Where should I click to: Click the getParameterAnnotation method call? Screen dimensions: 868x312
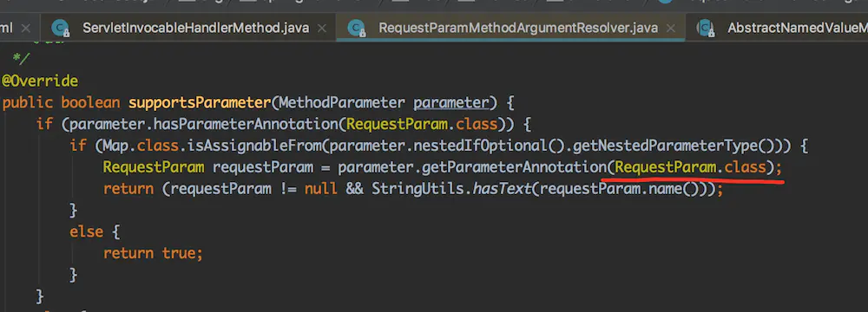tap(514, 167)
